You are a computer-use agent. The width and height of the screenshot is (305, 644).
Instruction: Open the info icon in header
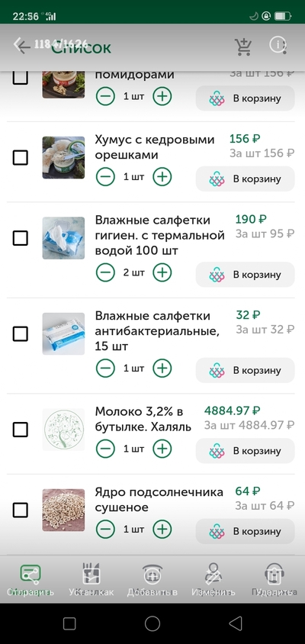click(278, 45)
